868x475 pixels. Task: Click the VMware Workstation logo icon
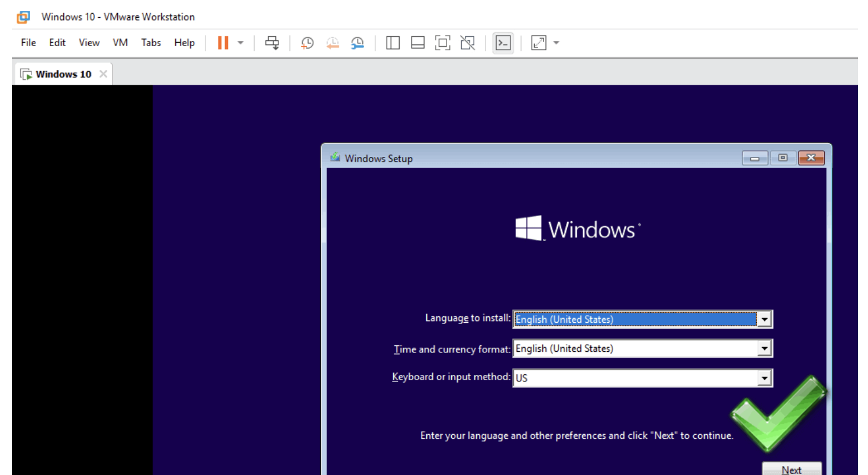click(x=23, y=17)
